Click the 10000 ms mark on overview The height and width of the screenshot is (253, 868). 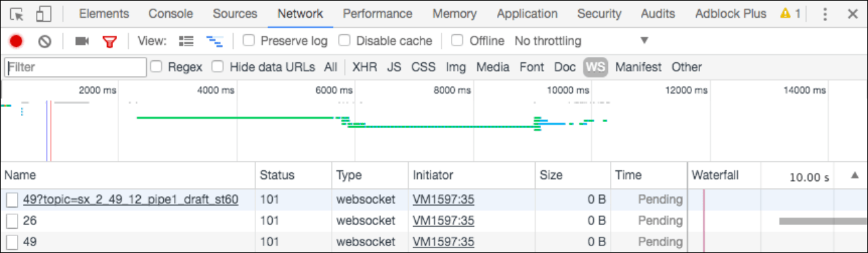pos(569,90)
